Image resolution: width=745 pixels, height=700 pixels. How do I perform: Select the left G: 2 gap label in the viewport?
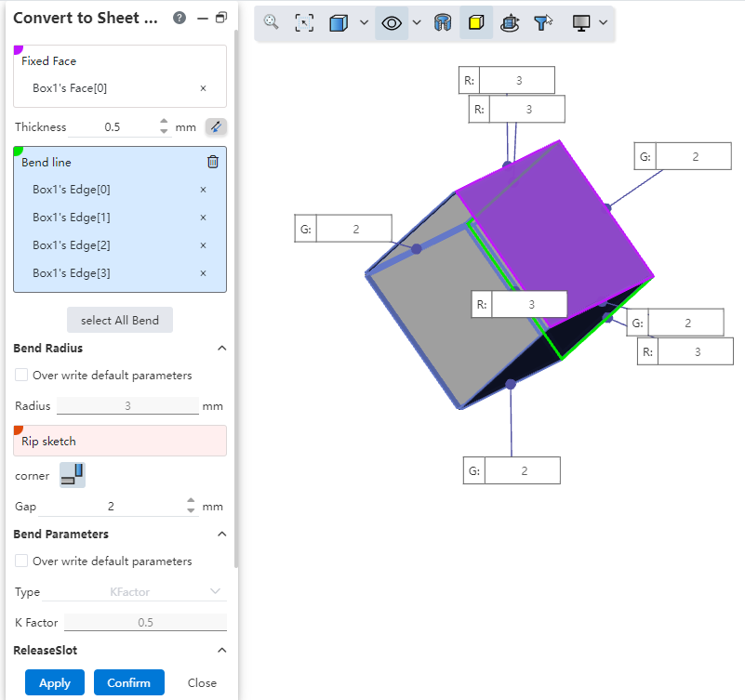[343, 229]
